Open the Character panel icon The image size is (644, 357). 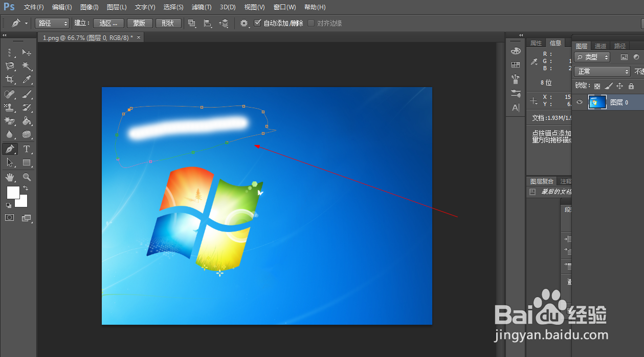516,108
